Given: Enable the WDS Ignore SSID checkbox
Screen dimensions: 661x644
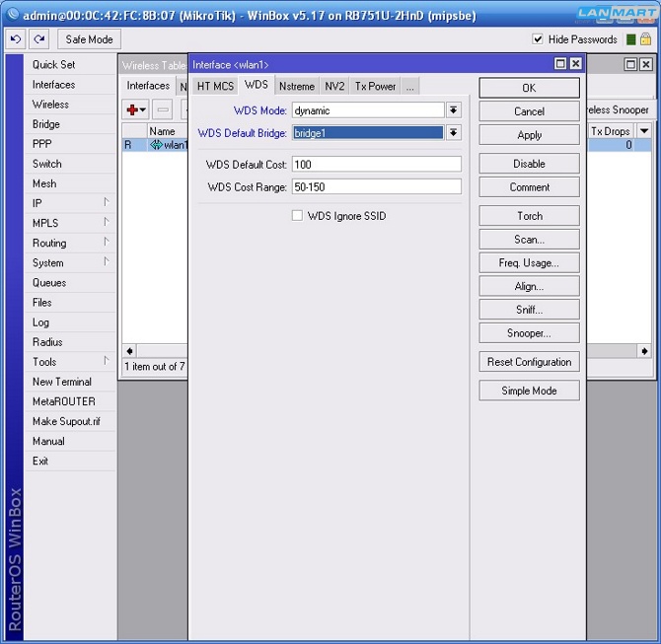Looking at the screenshot, I should pyautogui.click(x=297, y=216).
